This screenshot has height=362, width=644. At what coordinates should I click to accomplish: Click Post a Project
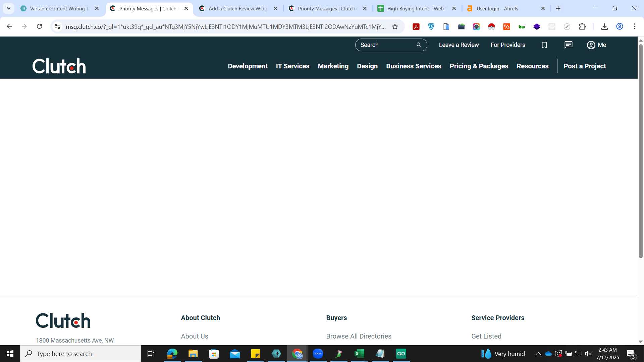pyautogui.click(x=585, y=66)
